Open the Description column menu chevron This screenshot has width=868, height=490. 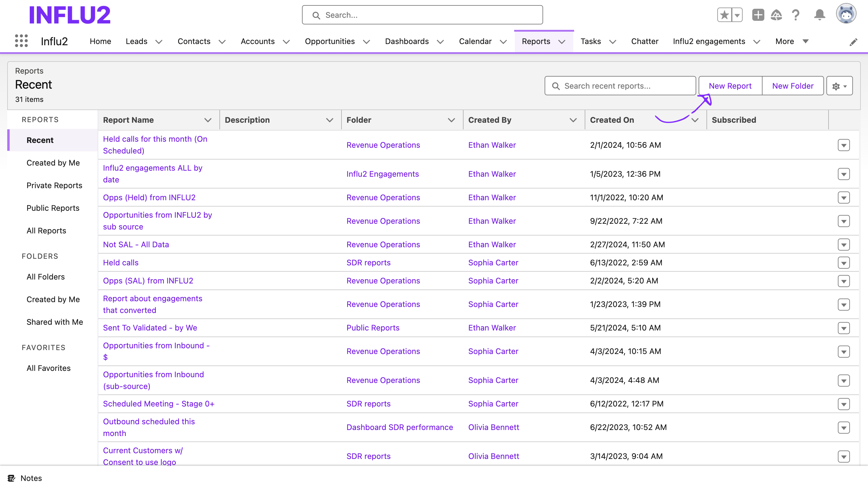(x=329, y=120)
